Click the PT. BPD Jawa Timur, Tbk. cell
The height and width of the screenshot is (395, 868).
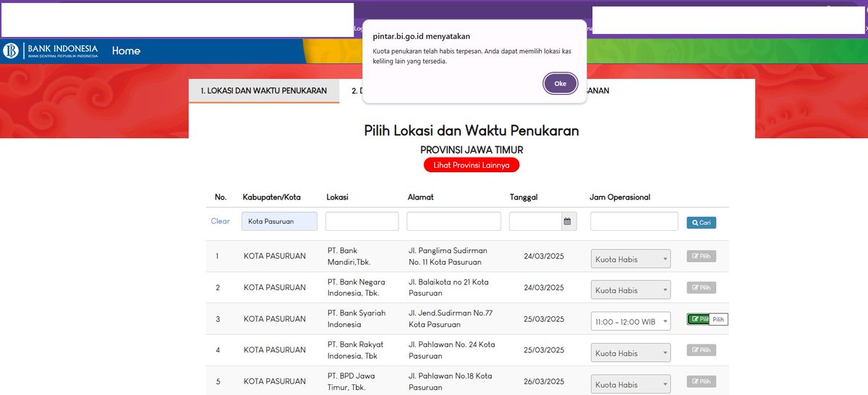[351, 381]
